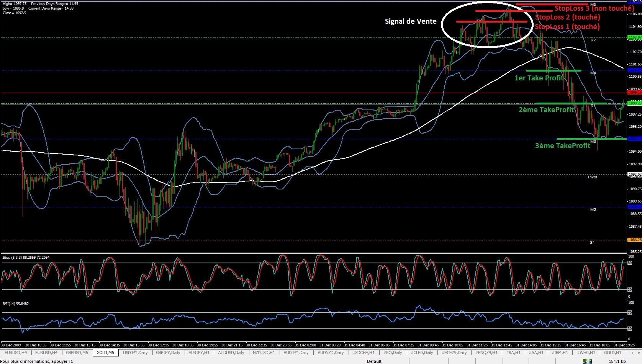
Task: Select the '3ème TakeProfit' chart label
Action: 562,146
